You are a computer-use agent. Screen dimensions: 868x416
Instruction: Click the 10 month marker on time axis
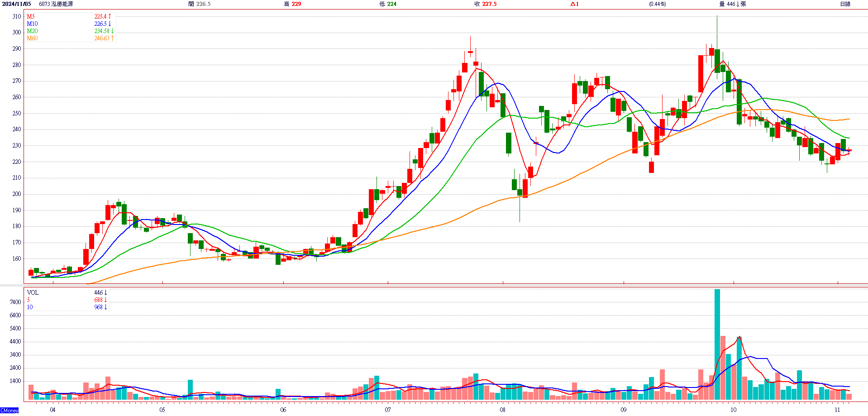coord(733,410)
